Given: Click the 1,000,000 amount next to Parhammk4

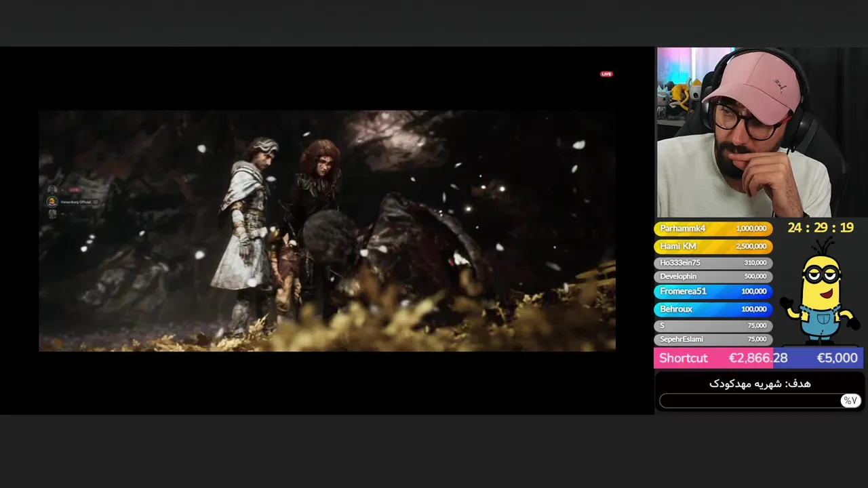Looking at the screenshot, I should coord(751,228).
